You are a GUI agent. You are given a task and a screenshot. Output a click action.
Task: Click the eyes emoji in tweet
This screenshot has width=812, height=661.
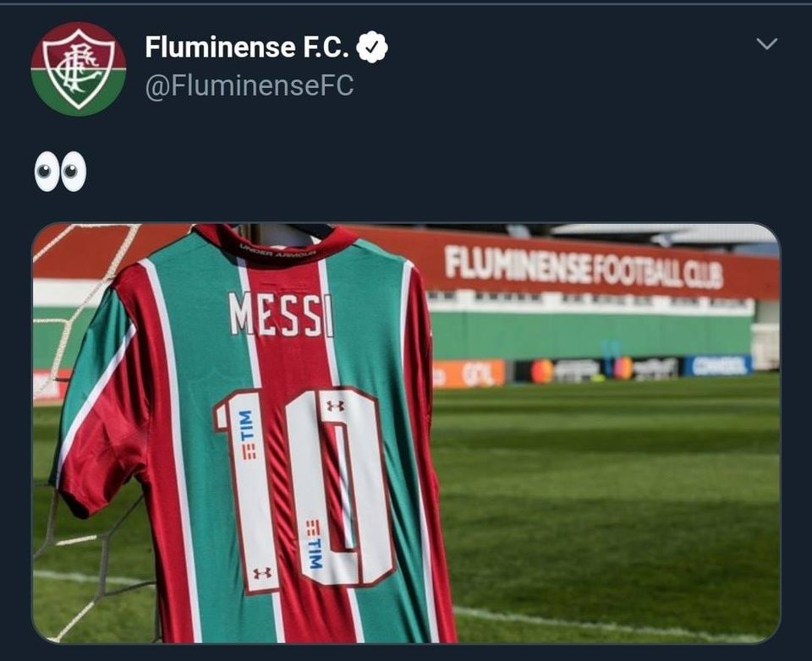click(60, 172)
